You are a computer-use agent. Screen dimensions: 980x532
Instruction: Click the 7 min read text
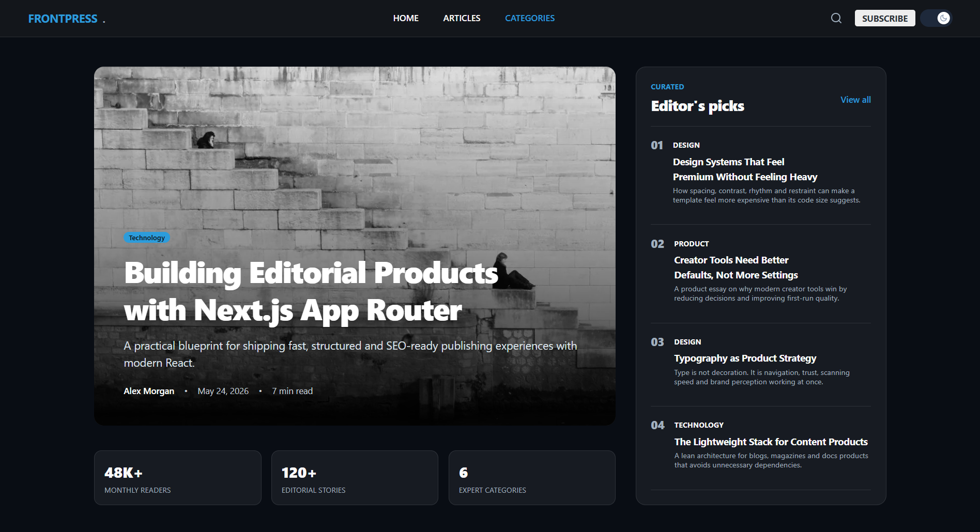pyautogui.click(x=293, y=391)
